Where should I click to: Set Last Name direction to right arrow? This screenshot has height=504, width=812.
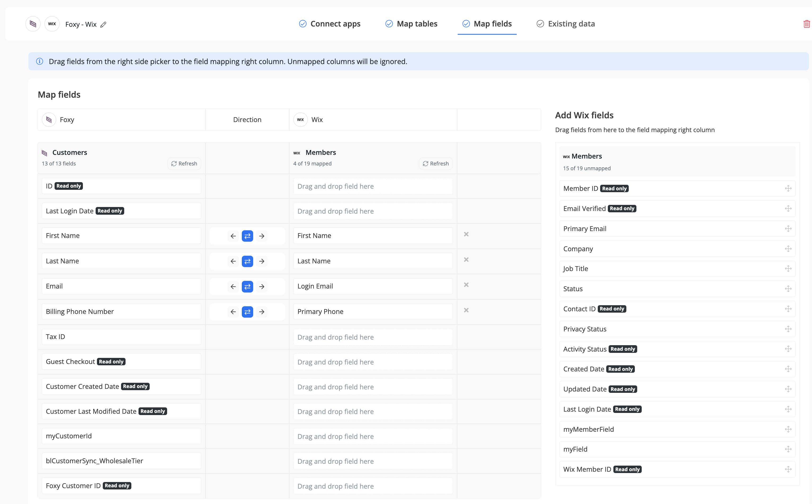(262, 261)
